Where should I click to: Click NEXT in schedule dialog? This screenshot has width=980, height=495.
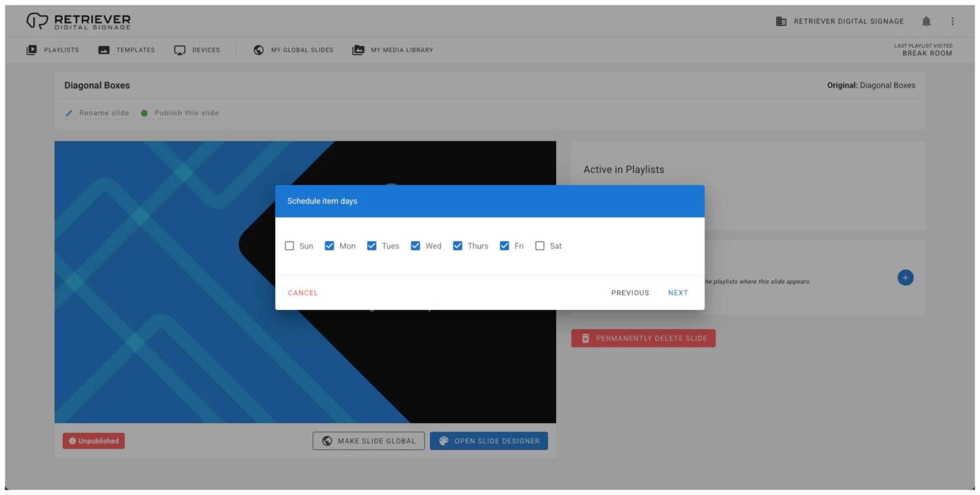point(678,293)
